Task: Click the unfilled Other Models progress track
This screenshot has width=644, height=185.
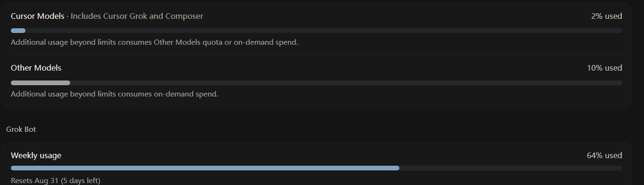Action: coord(346,83)
